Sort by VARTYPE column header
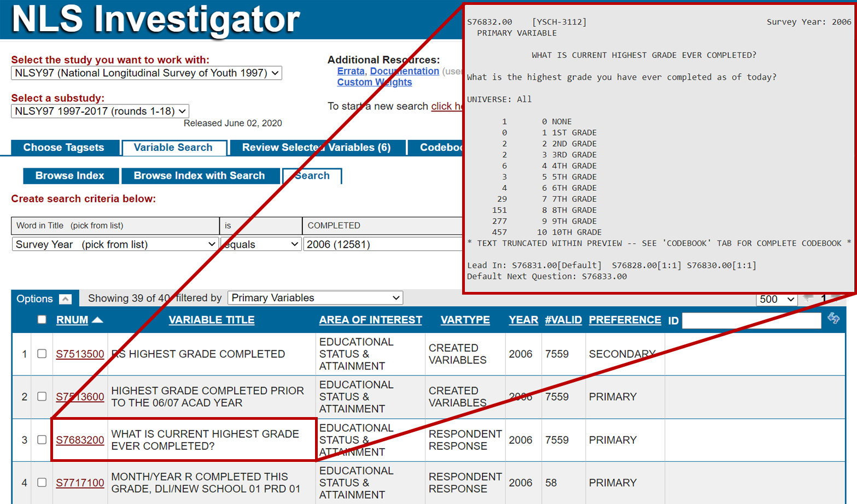 tap(465, 320)
